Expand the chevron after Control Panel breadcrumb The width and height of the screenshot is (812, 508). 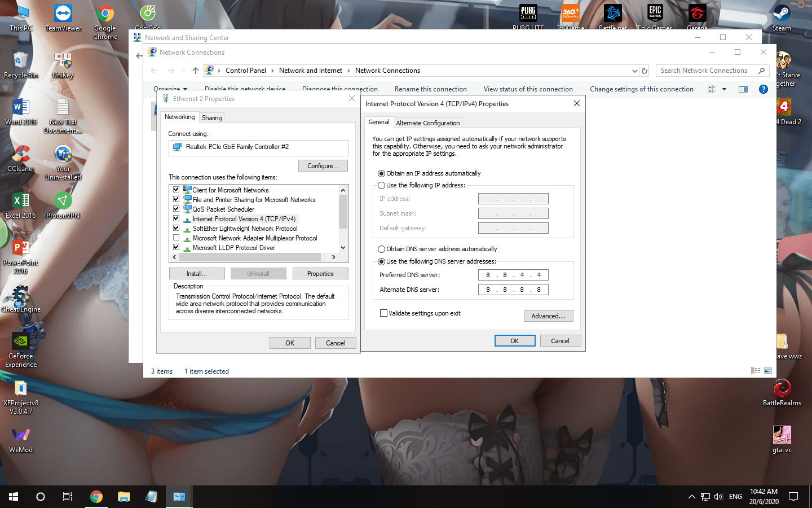tap(272, 71)
